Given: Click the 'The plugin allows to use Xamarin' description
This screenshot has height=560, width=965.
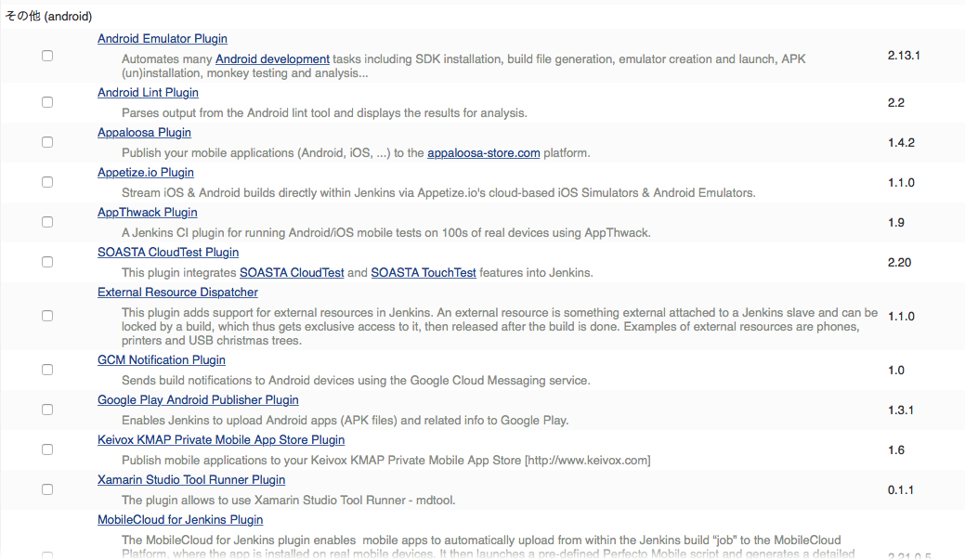Looking at the screenshot, I should (289, 501).
